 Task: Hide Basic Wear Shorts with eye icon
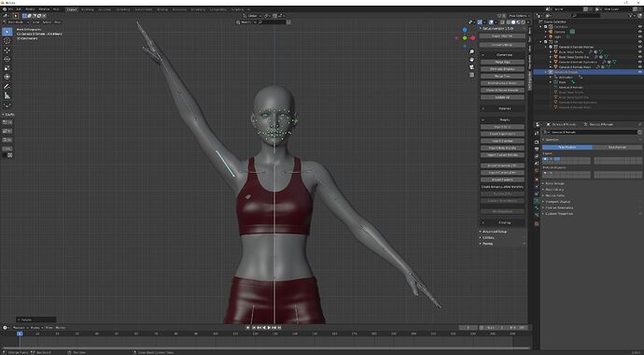point(640,51)
